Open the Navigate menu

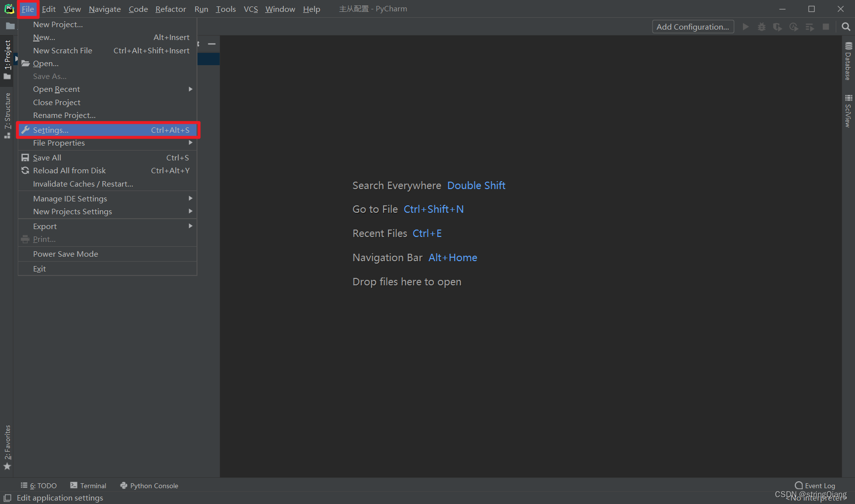coord(105,9)
